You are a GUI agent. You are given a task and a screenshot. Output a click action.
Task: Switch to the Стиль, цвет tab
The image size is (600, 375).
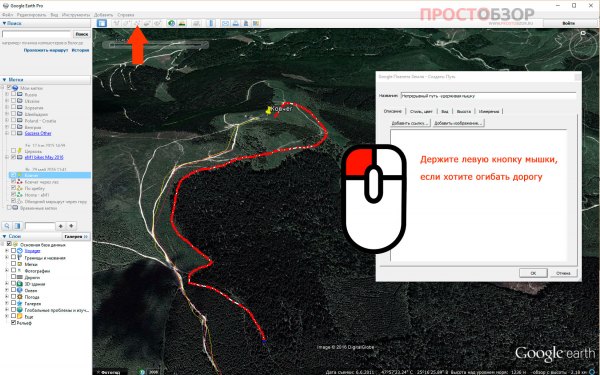pyautogui.click(x=421, y=111)
